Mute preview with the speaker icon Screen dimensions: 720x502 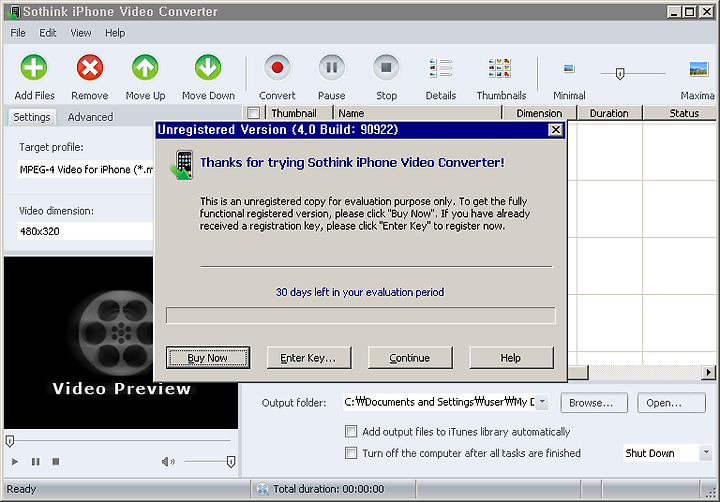[x=168, y=462]
